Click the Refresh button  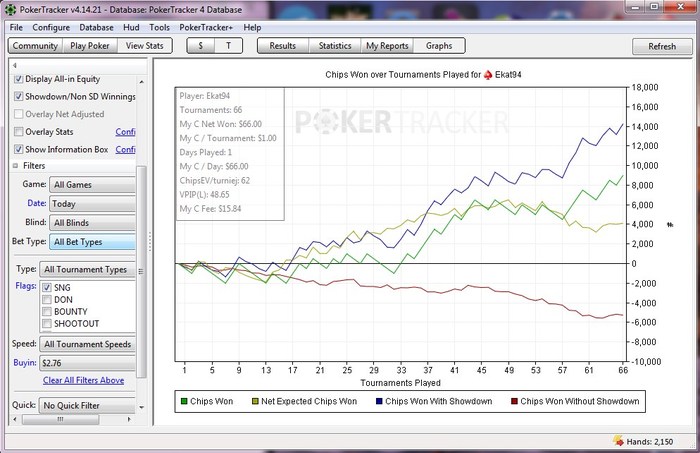point(662,46)
